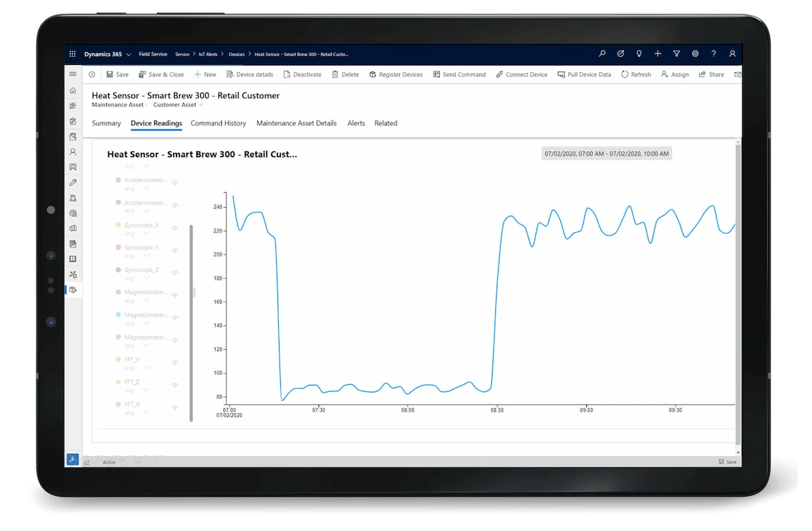
Task: Switch to the Summary tab
Action: point(106,123)
